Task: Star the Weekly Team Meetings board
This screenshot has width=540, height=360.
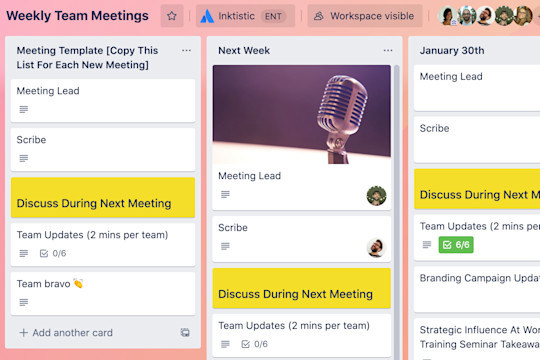Action: click(x=172, y=16)
